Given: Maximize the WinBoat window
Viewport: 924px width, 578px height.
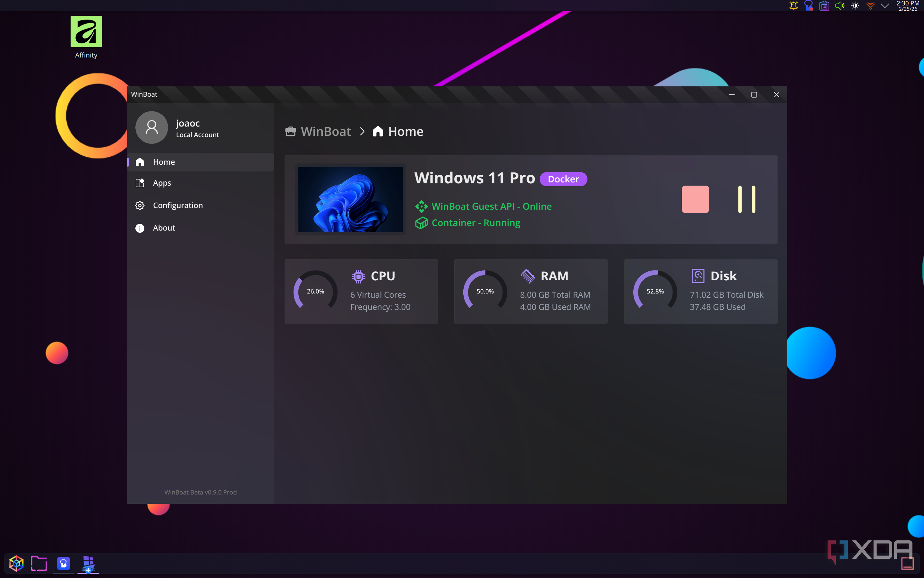Looking at the screenshot, I should tap(754, 95).
